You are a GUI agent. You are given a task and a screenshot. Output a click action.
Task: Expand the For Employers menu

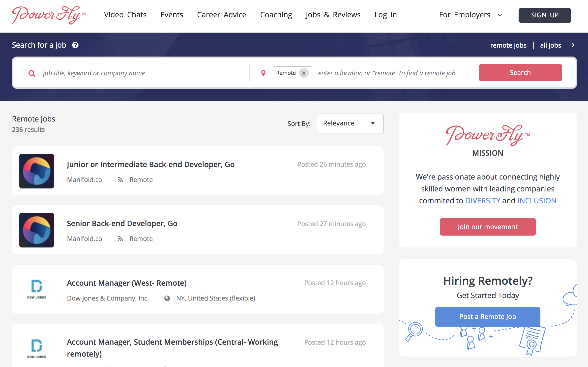tap(470, 15)
